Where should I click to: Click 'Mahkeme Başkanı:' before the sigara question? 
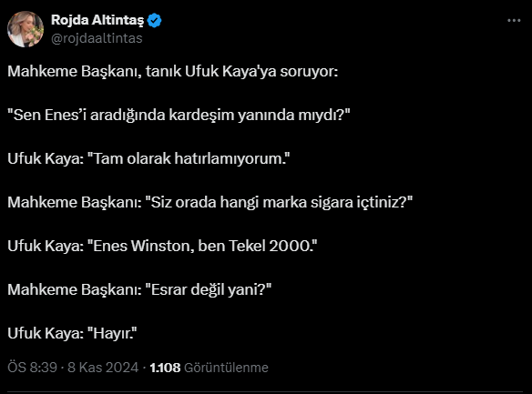(75, 202)
